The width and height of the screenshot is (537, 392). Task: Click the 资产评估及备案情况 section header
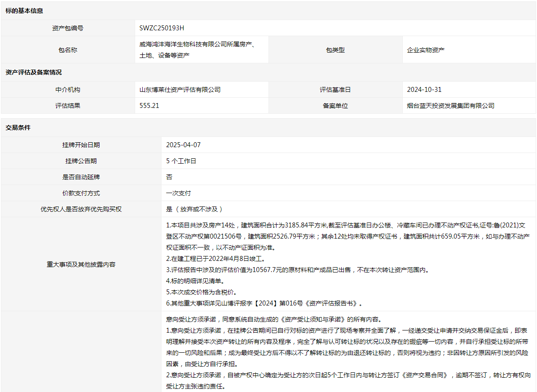point(34,72)
